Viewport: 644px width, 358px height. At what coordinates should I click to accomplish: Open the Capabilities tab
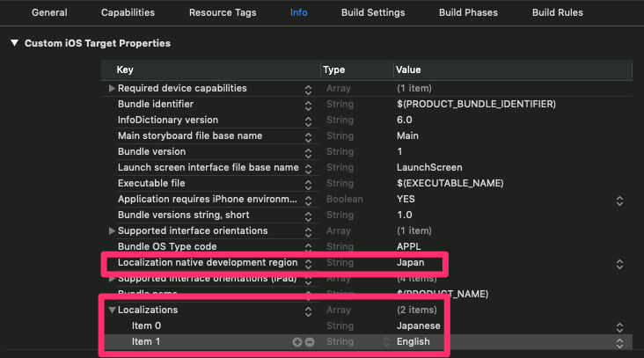point(128,13)
